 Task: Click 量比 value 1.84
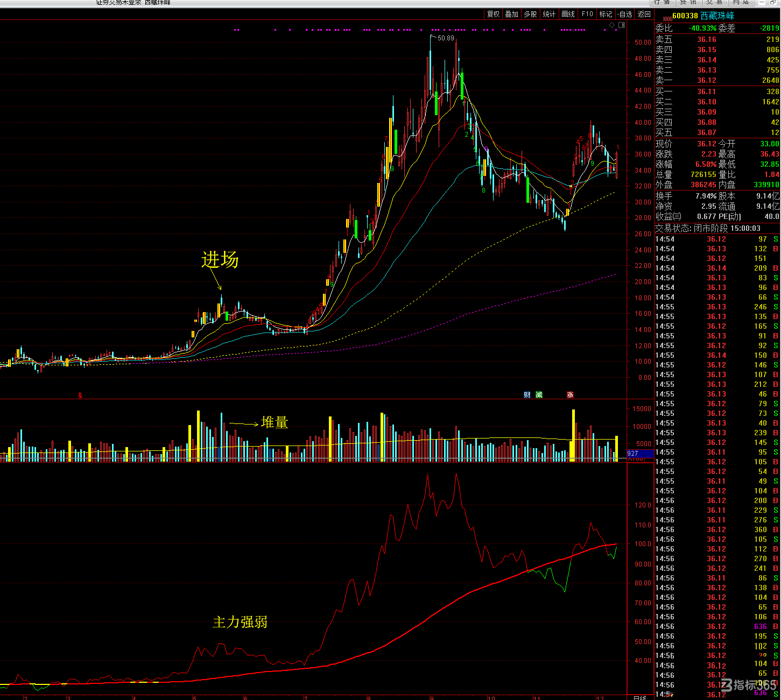pyautogui.click(x=771, y=174)
